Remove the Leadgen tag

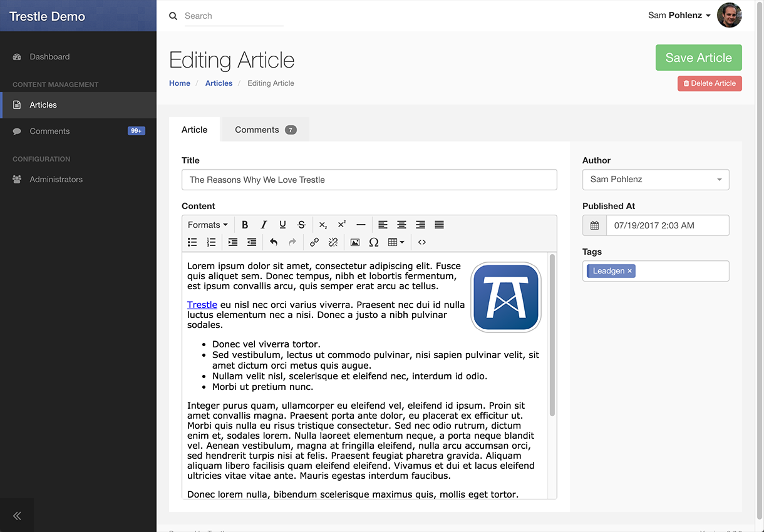[x=629, y=271]
